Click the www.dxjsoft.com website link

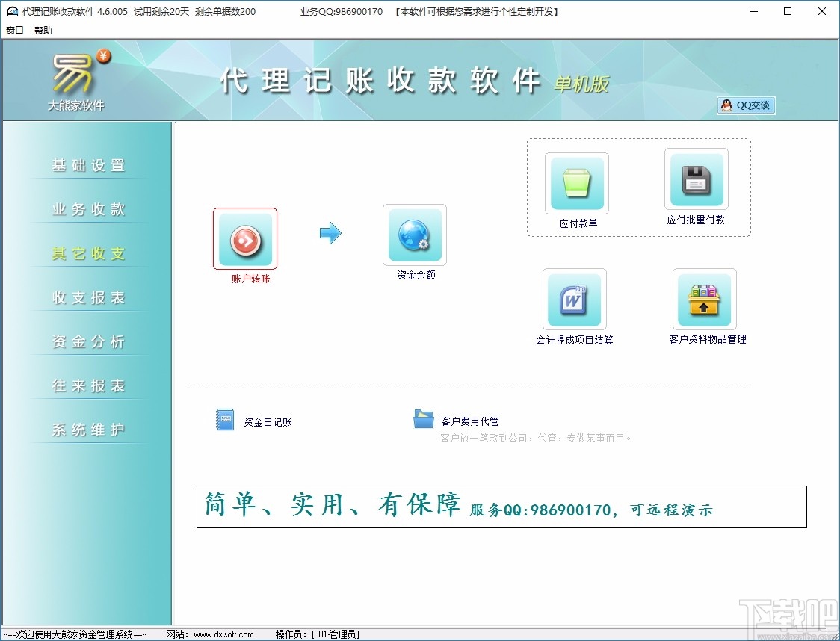224,634
